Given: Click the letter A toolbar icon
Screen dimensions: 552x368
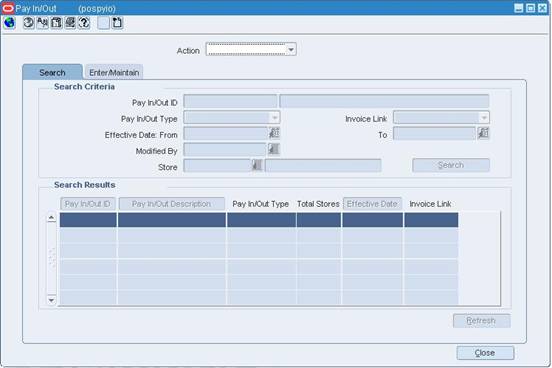Looking at the screenshot, I should click(43, 23).
